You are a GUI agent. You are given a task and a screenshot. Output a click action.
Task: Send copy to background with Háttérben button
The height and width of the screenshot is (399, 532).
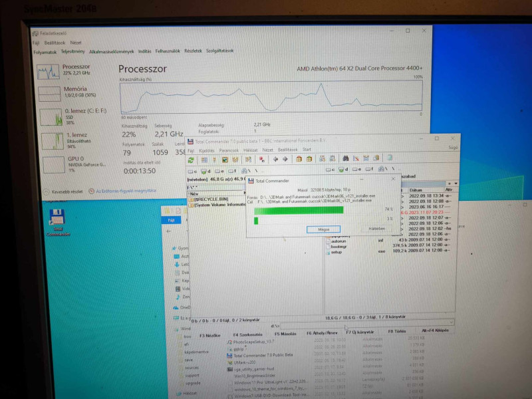coord(376,229)
